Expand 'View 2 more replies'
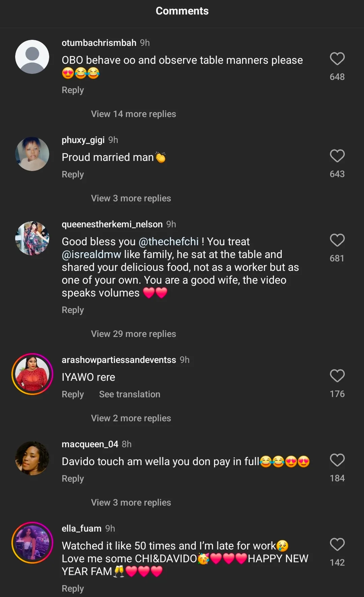Screen dimensions: 364x597 click(x=131, y=418)
